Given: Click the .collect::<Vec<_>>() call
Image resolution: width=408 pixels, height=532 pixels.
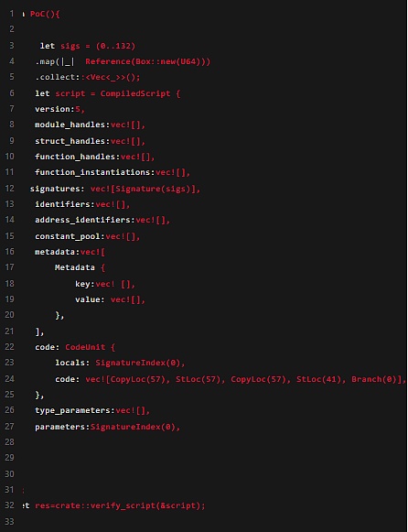Looking at the screenshot, I should click(x=88, y=77).
